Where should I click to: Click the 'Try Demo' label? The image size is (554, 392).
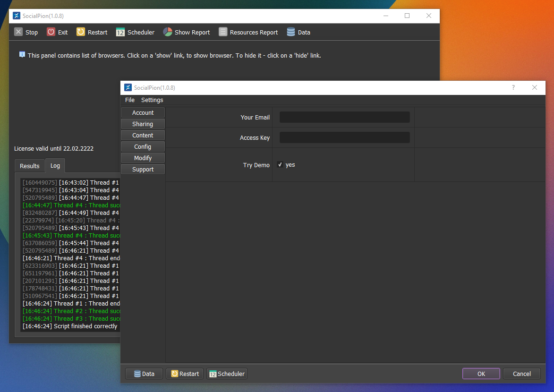click(256, 165)
